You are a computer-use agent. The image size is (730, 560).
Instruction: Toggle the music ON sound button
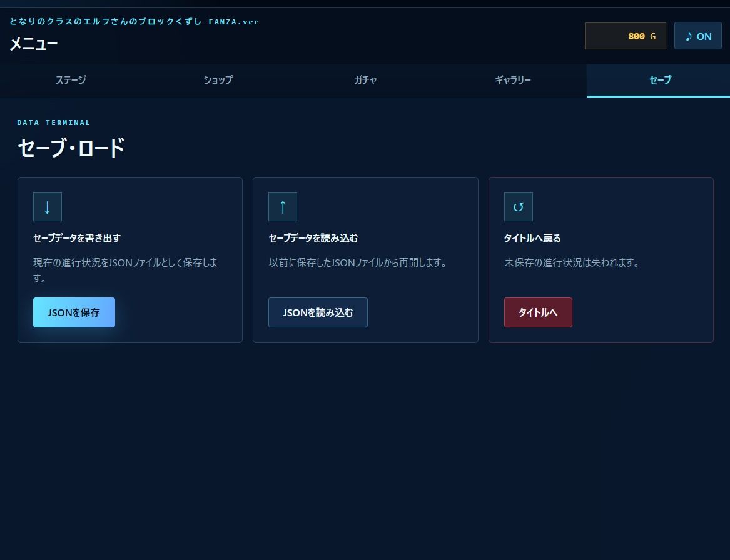tap(698, 36)
